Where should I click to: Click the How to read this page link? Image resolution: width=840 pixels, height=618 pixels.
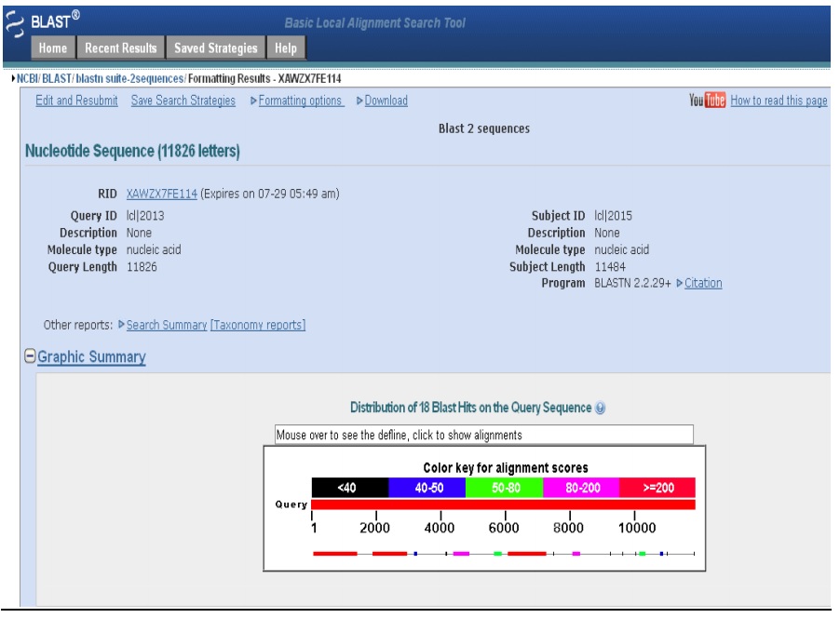pyautogui.click(x=779, y=101)
